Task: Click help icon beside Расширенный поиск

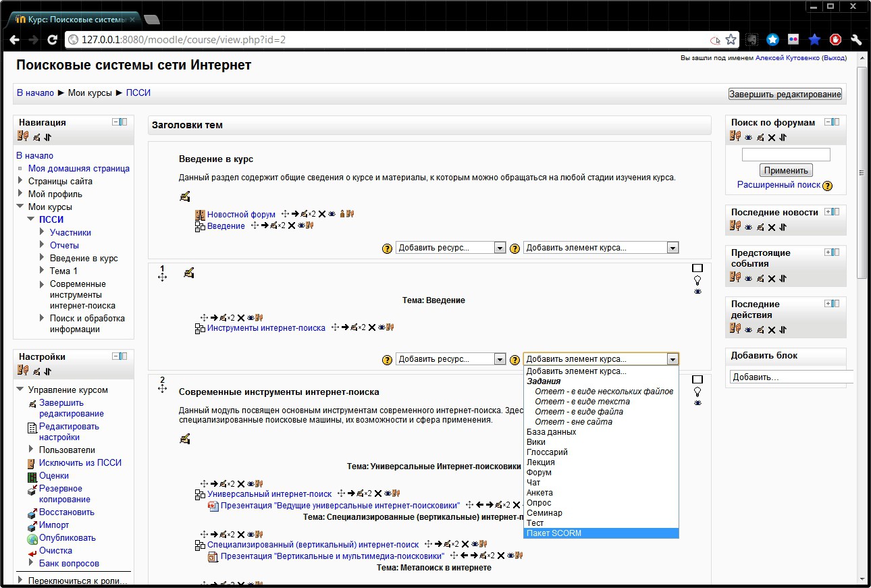Action: coord(827,186)
